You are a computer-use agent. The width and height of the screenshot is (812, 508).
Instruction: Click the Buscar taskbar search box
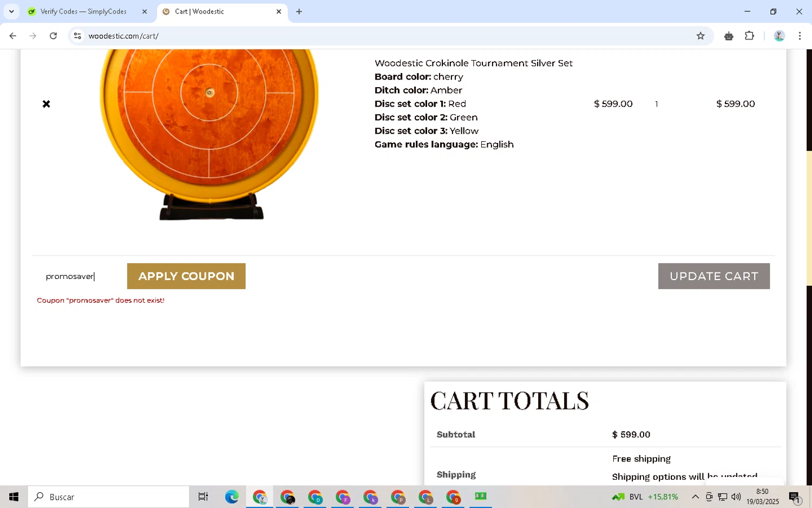(108, 497)
